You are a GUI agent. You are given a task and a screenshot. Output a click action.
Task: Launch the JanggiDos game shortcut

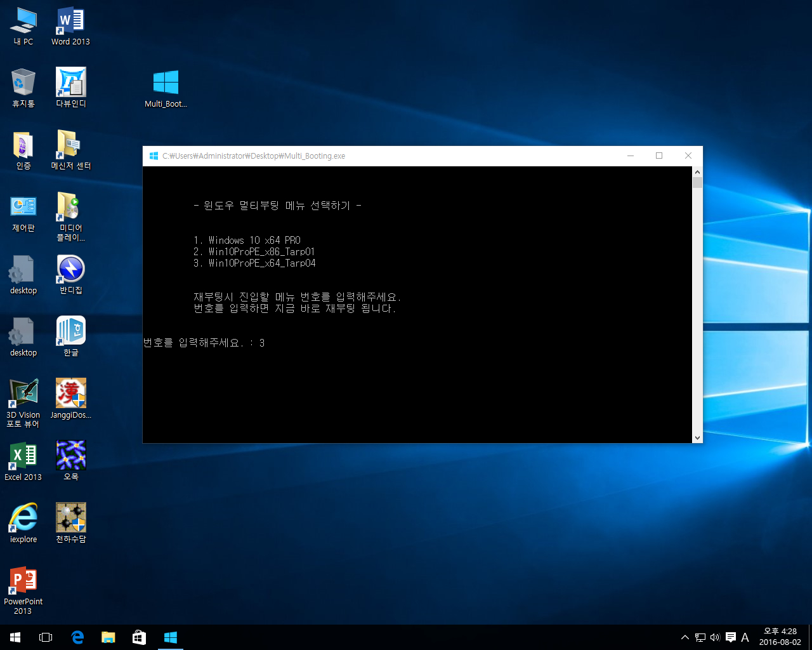tap(70, 399)
